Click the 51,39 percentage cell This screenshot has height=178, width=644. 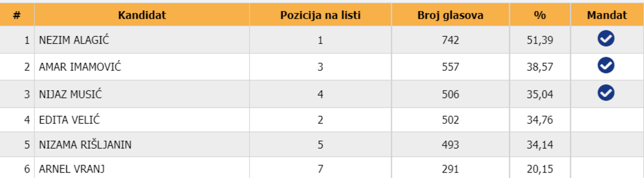pos(540,40)
